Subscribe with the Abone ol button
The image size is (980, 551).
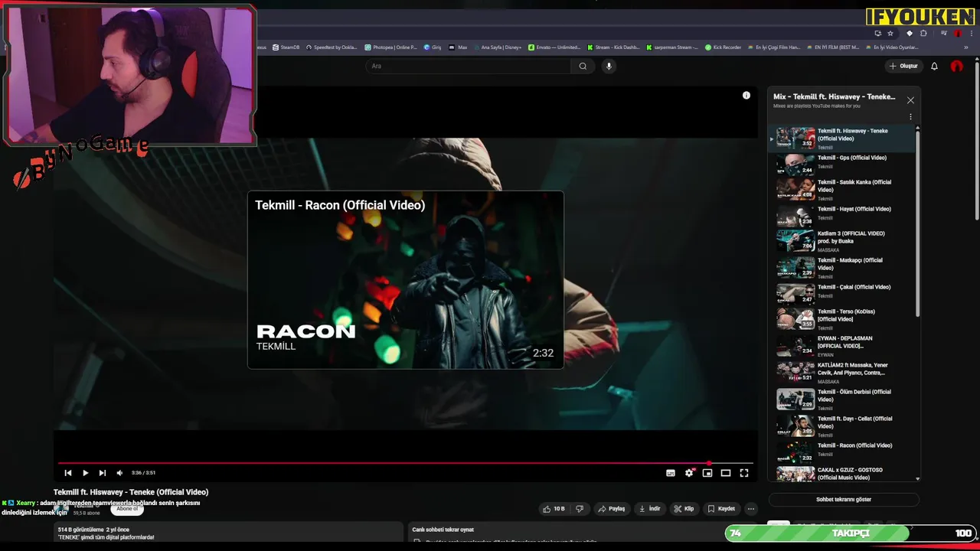127,509
